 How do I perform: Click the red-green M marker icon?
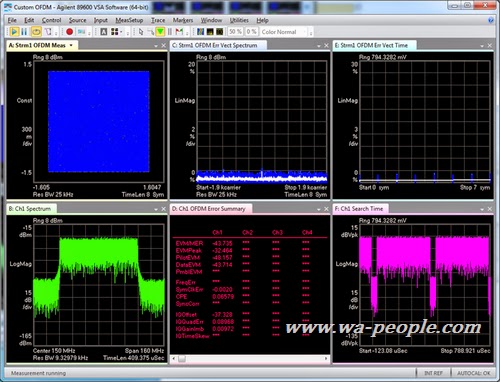(x=179, y=32)
